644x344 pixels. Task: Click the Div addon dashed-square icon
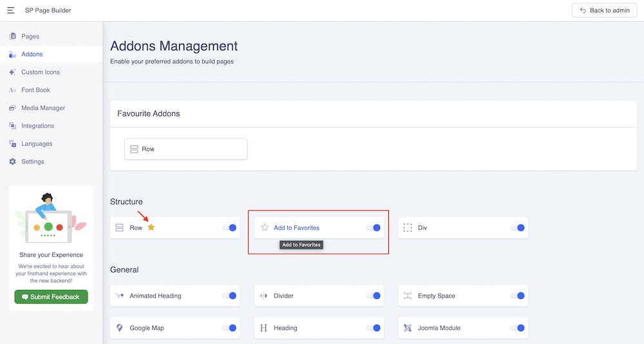click(x=408, y=227)
